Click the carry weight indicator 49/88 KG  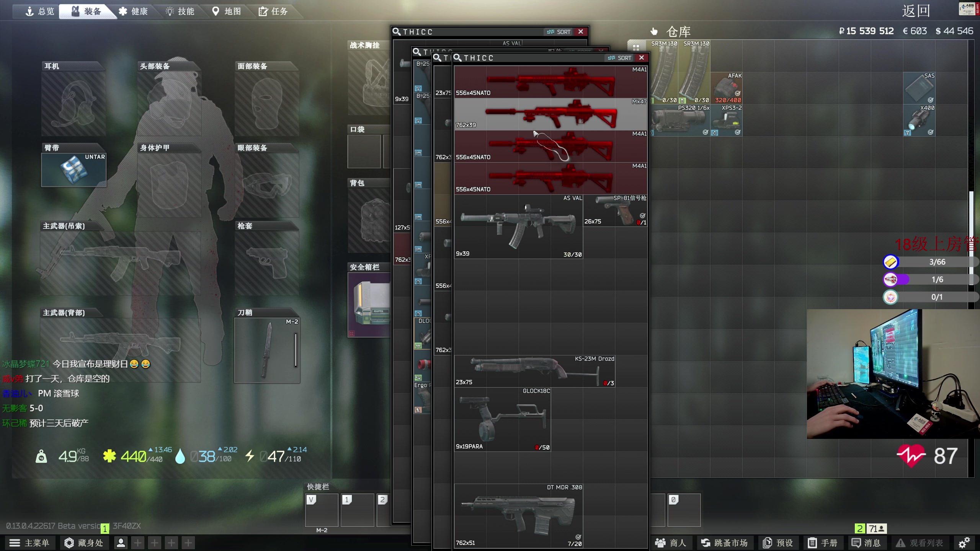pos(62,456)
